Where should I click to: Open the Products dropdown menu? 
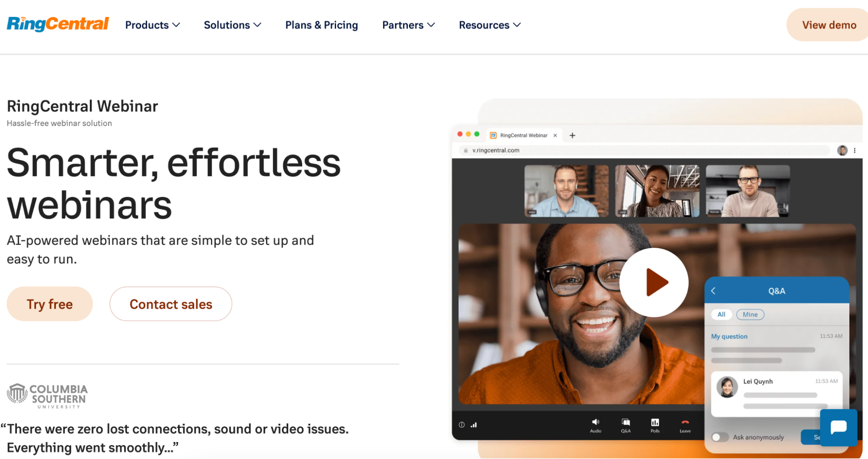click(152, 25)
